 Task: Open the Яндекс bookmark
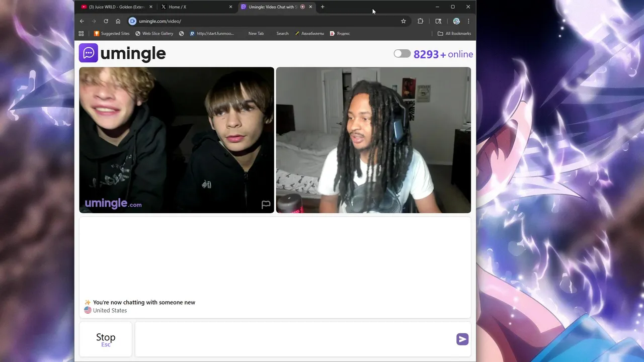340,34
